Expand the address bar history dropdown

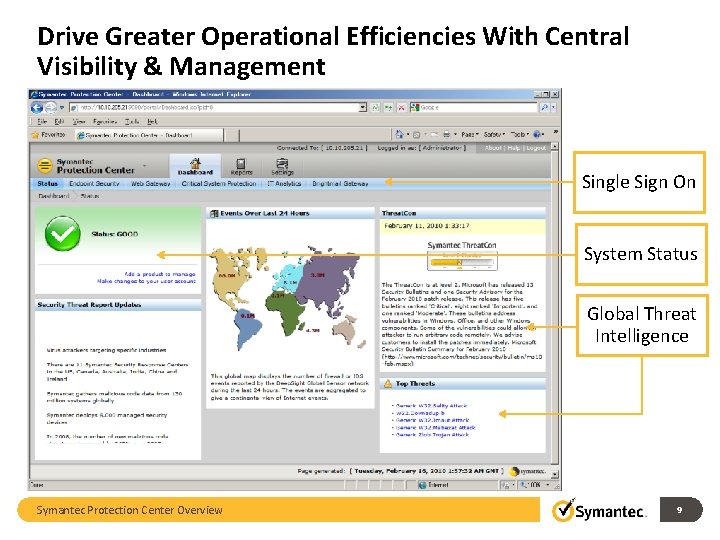(x=363, y=107)
